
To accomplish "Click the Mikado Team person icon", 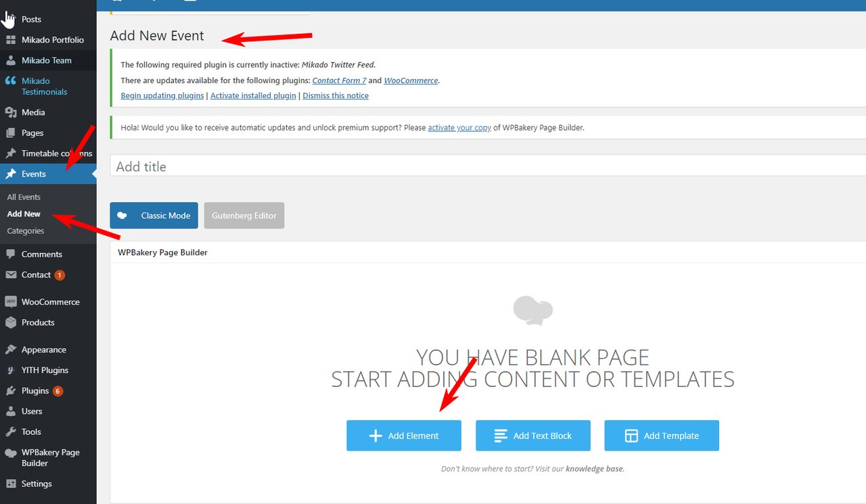I will (11, 60).
